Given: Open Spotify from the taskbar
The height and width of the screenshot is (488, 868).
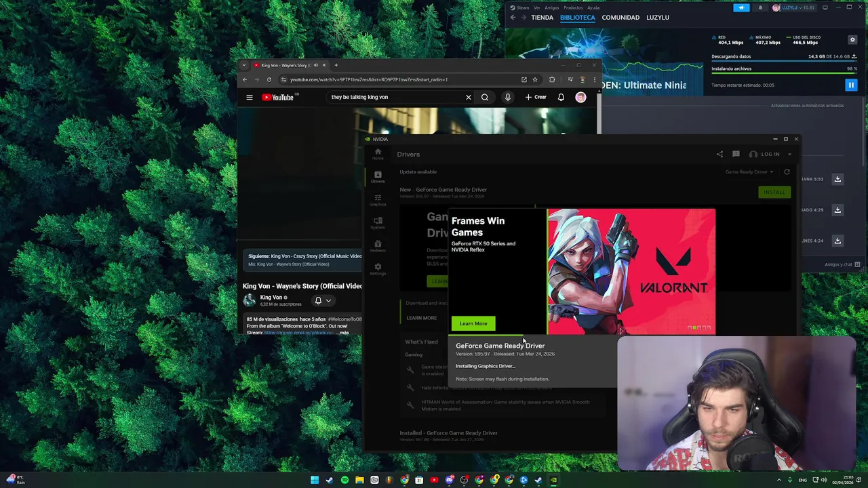Looking at the screenshot, I should (x=344, y=480).
